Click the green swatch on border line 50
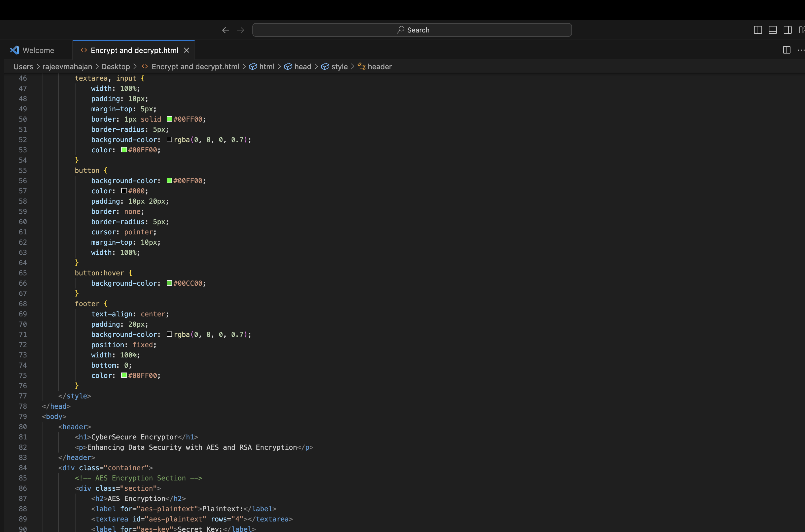 169,119
